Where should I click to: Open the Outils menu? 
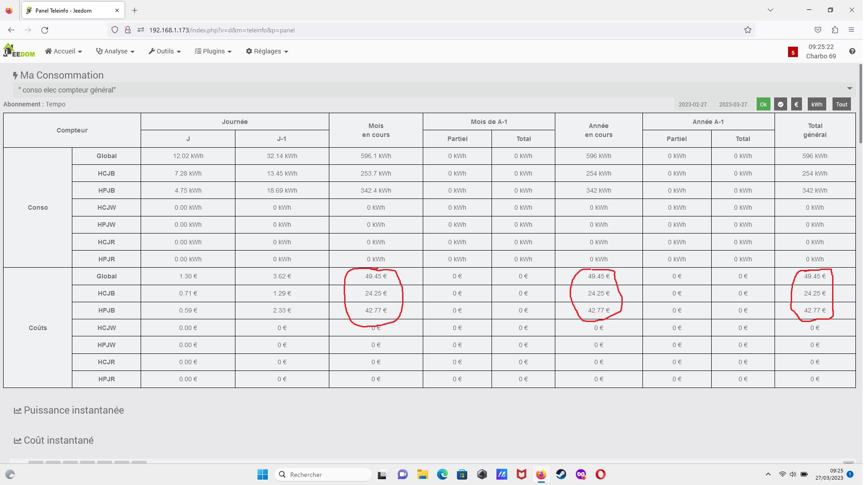click(164, 51)
